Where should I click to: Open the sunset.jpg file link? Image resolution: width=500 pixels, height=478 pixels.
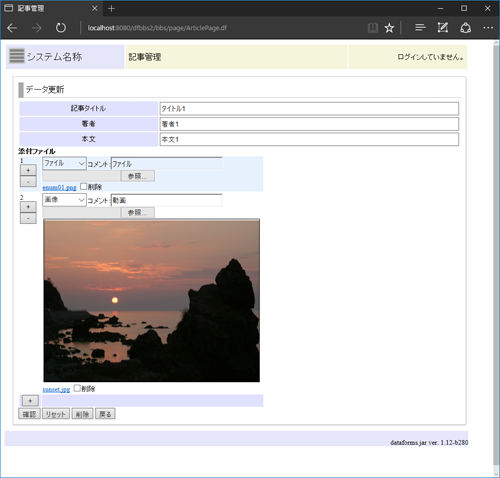pos(56,389)
